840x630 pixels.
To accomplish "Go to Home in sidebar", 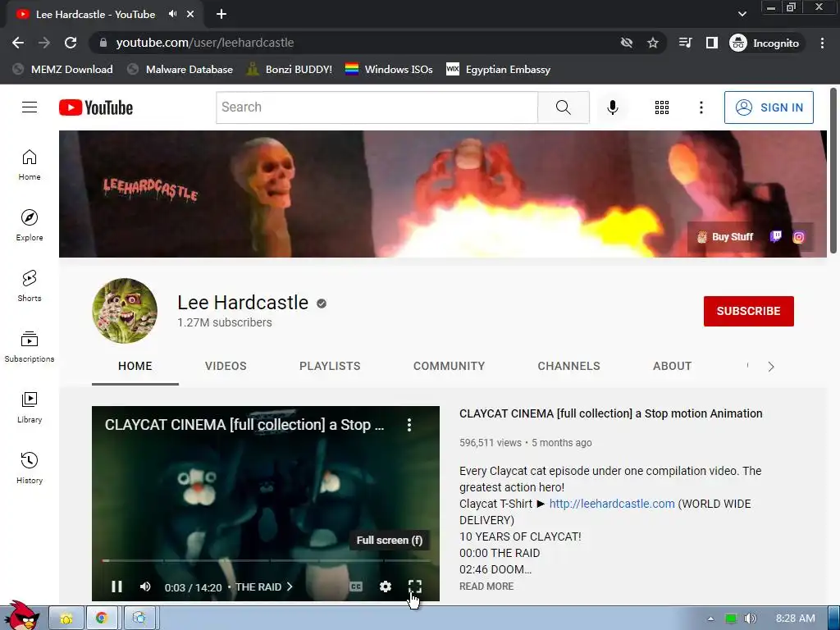I will tap(30, 164).
